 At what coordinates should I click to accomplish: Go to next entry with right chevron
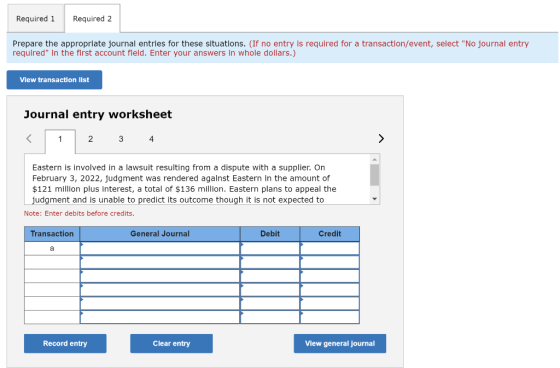pos(381,139)
